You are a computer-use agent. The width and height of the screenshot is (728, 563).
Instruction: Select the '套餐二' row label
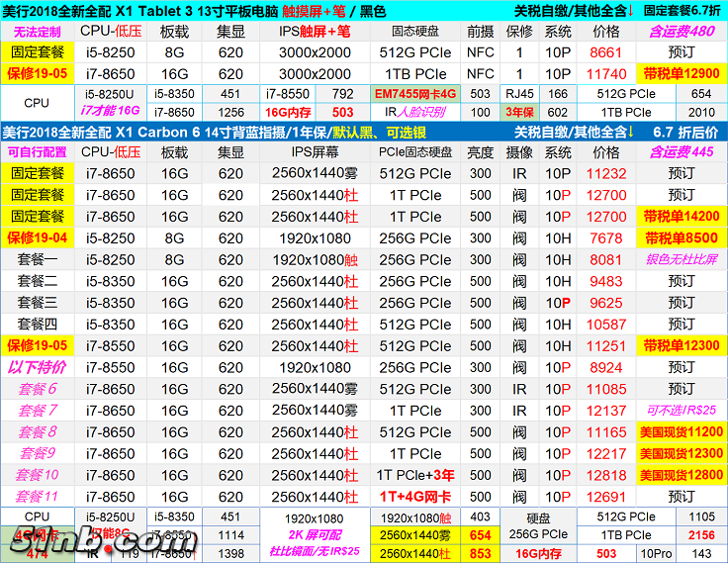[x=38, y=281]
